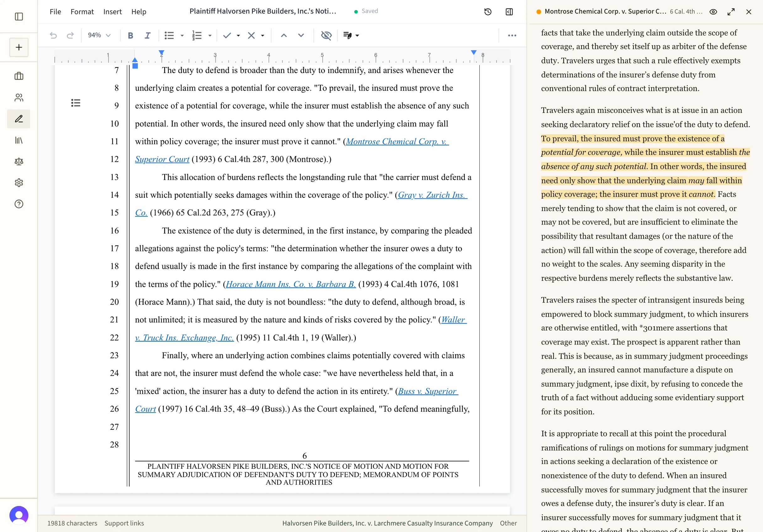Toggle bold formatting
Screen dimensions: 763x532
[x=130, y=35]
